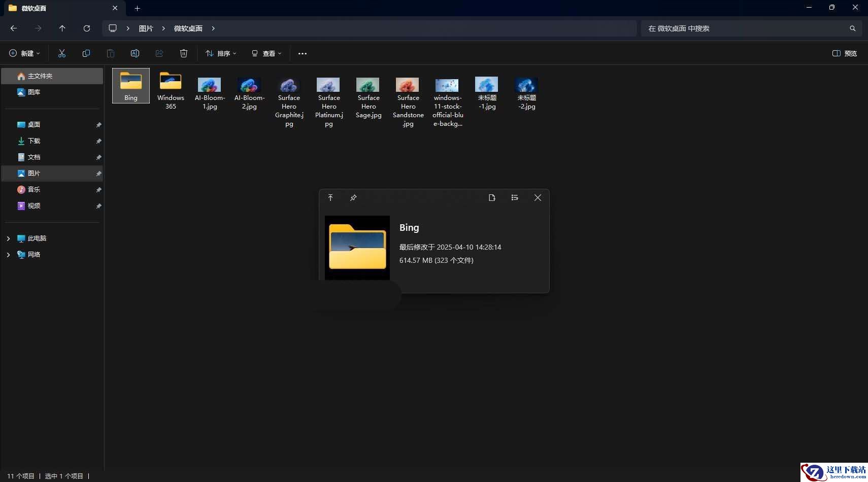Image resolution: width=868 pixels, height=482 pixels.
Task: Close the Bing preview popup
Action: point(538,198)
